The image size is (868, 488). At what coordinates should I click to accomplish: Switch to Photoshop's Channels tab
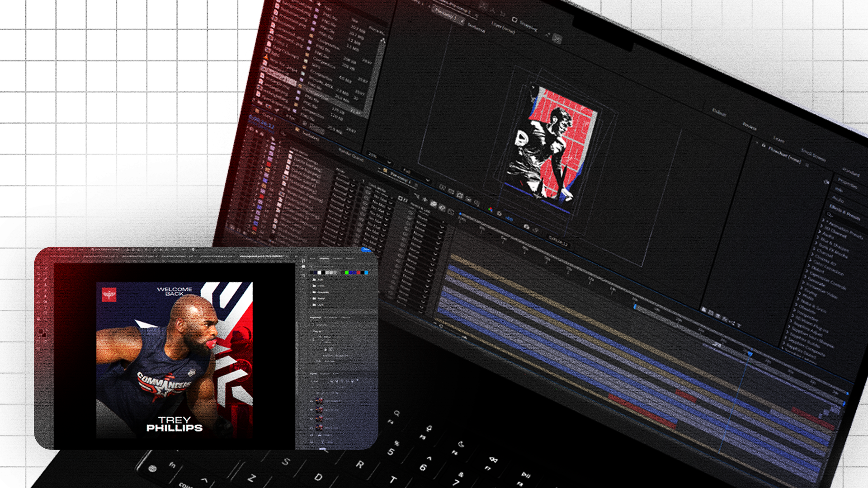(x=325, y=374)
